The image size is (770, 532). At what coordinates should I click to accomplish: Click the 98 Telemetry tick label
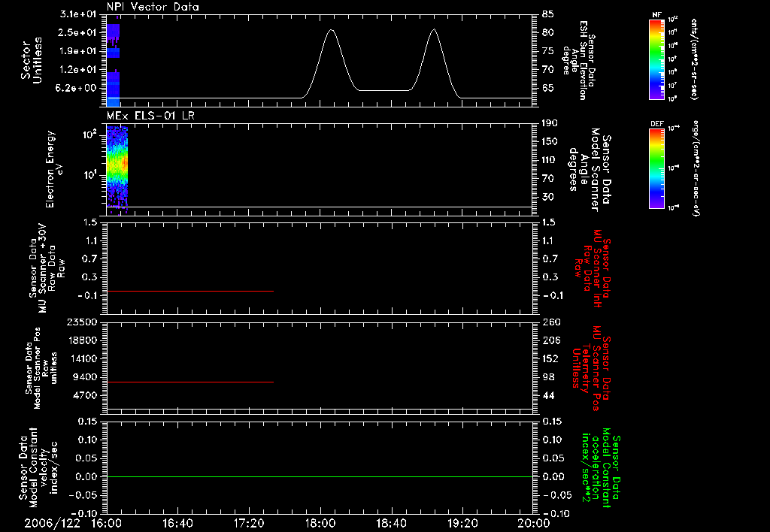click(548, 377)
